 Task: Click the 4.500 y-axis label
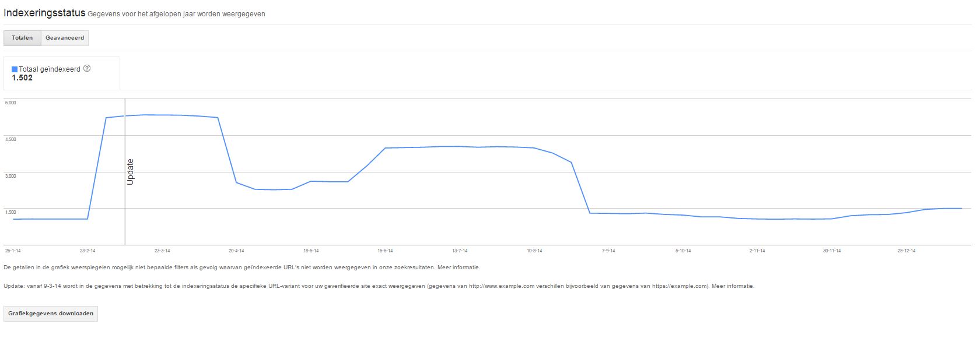(x=10, y=139)
